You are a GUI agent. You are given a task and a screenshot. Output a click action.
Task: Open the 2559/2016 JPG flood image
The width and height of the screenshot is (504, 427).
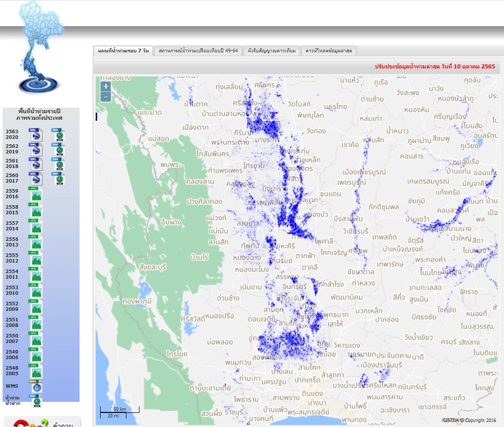click(35, 194)
